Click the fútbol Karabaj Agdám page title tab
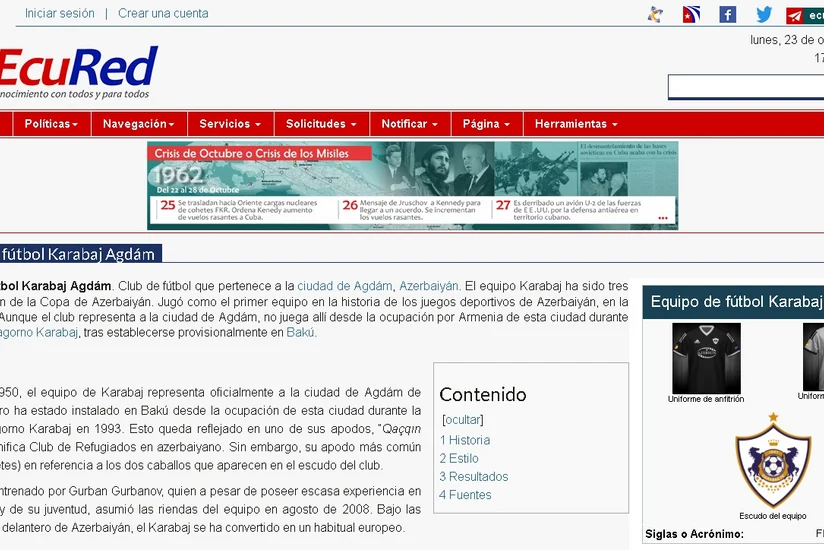Image resolution: width=824 pixels, height=550 pixels. 80,254
